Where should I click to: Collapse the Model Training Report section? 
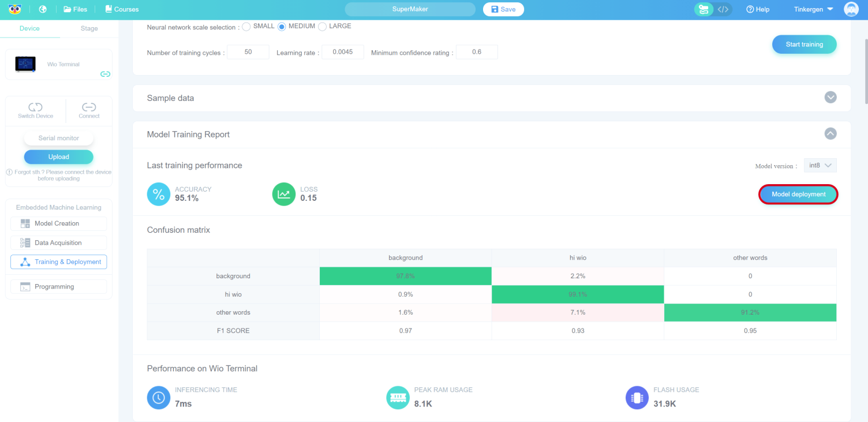click(x=830, y=134)
